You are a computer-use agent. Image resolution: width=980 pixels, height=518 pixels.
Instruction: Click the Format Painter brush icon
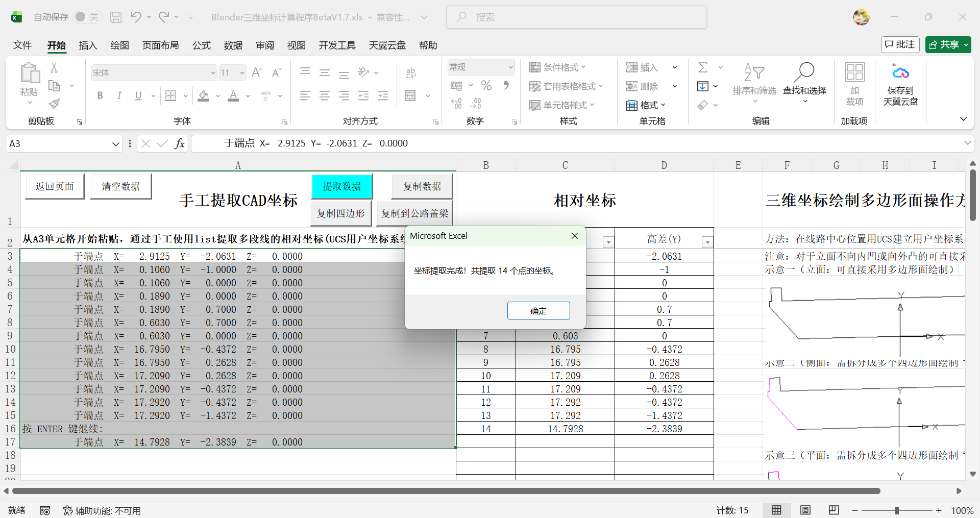54,104
